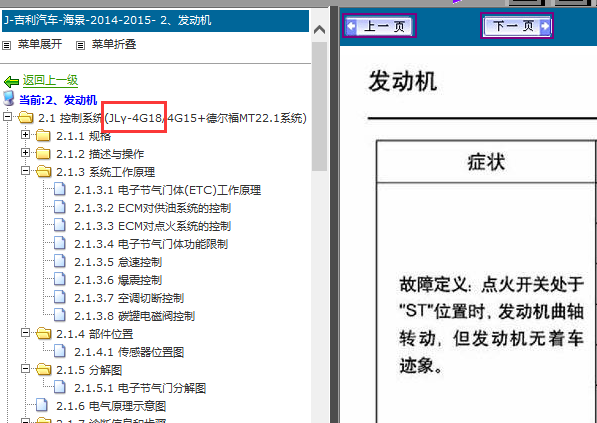Select the 2.1 控制系统 label
This screenshot has width=597, height=423.
(x=172, y=118)
